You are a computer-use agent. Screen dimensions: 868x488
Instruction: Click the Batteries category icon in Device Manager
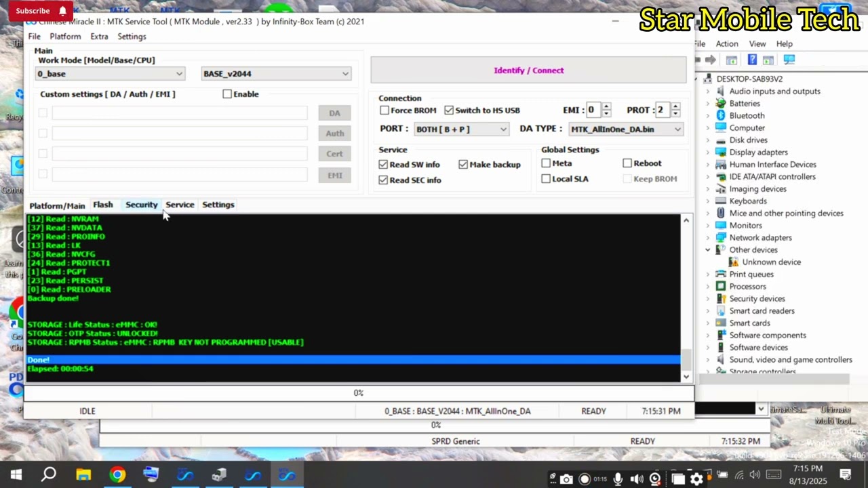[x=721, y=104]
